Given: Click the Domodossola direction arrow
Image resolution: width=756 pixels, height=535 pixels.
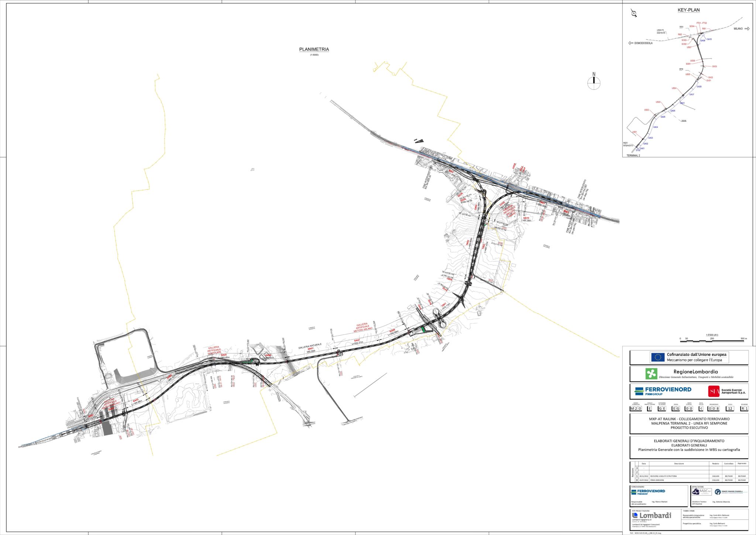Looking at the screenshot, I should [x=631, y=43].
